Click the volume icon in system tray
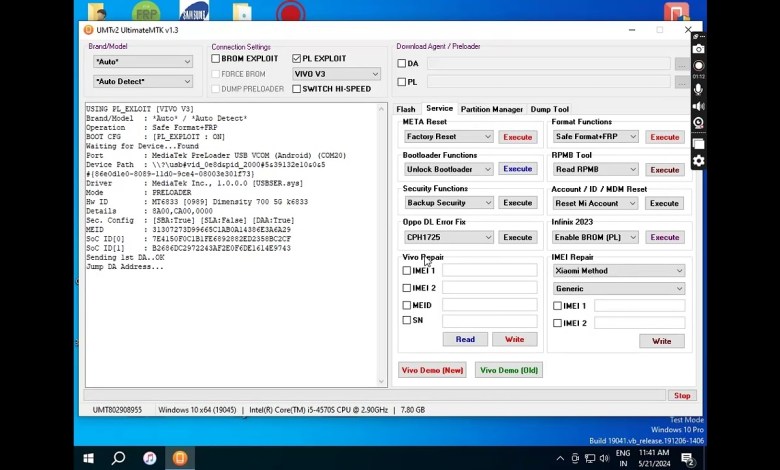Viewport: 780px width, 470px height. (604, 459)
